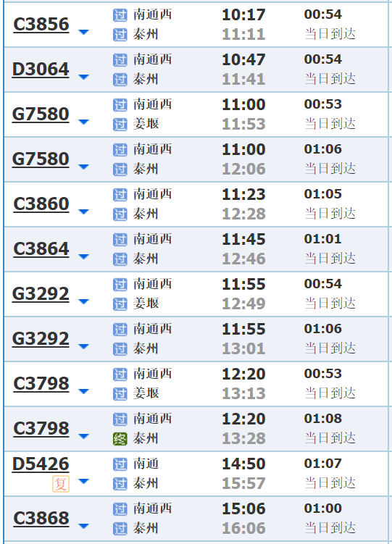Click the 过 icon beside 泰州 for D3064

(x=120, y=80)
